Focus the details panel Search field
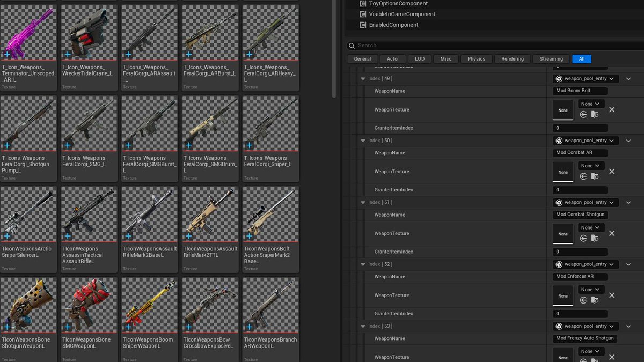The height and width of the screenshot is (362, 644). 495,46
